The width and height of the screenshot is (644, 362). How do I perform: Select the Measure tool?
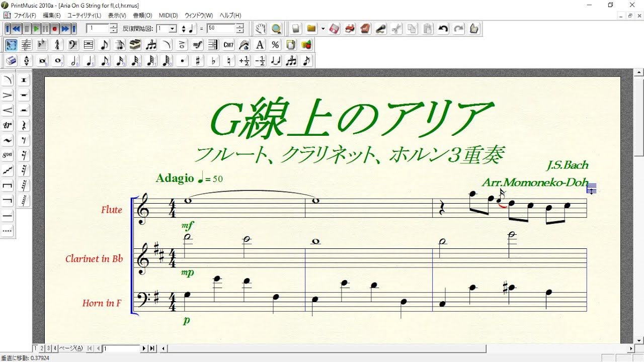pos(89,45)
